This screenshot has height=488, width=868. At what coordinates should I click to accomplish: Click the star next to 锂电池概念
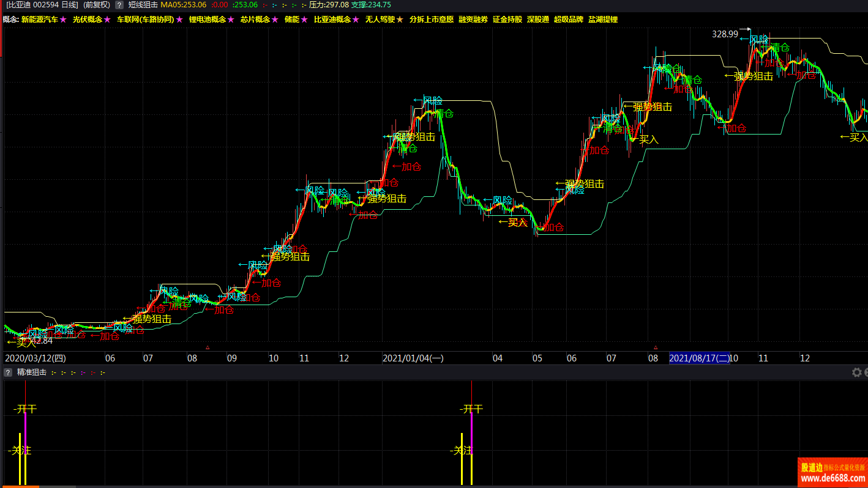pos(231,20)
